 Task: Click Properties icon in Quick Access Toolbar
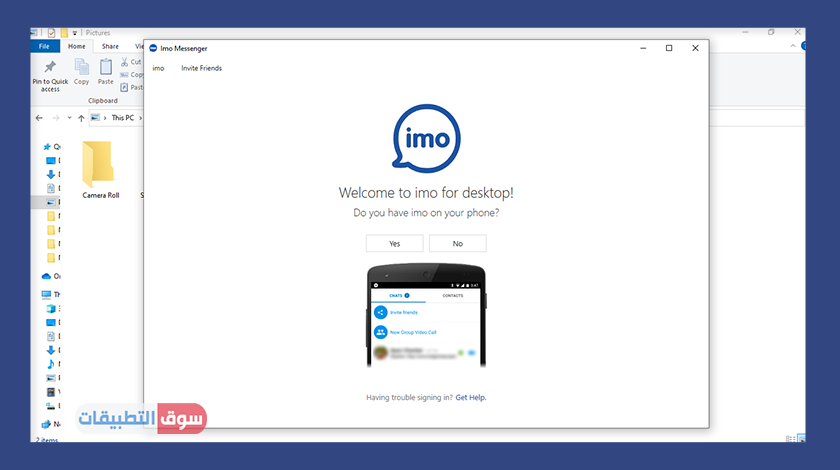pos(51,33)
